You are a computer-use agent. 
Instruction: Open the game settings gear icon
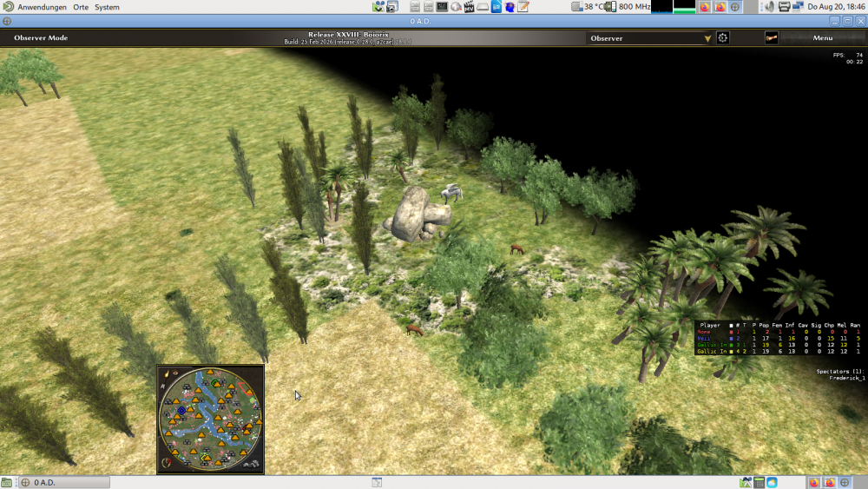pyautogui.click(x=722, y=37)
